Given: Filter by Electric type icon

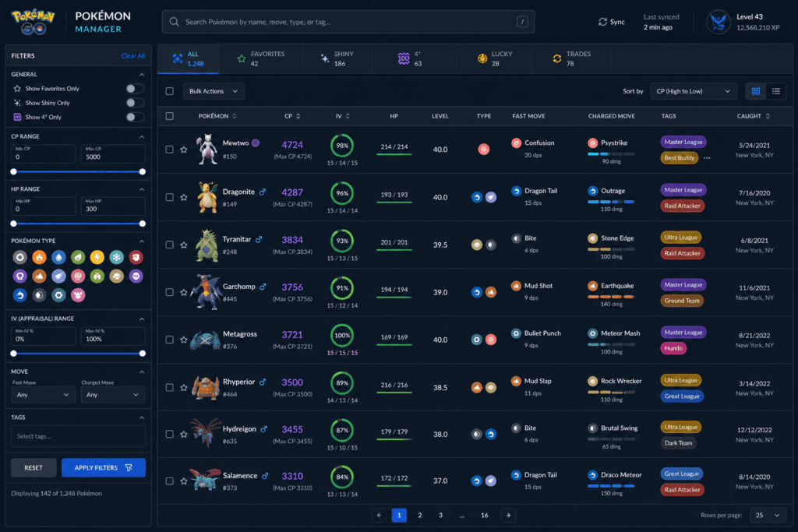Looking at the screenshot, I should [97, 257].
